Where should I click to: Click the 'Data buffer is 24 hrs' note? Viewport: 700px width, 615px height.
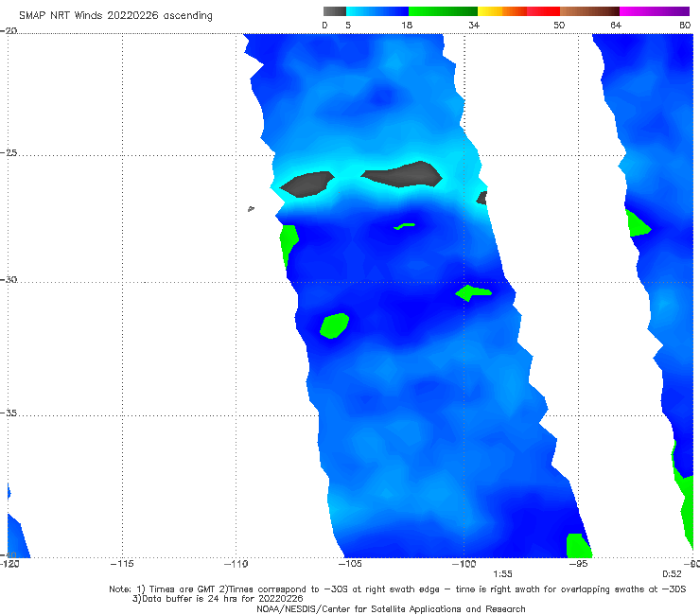click(218, 599)
